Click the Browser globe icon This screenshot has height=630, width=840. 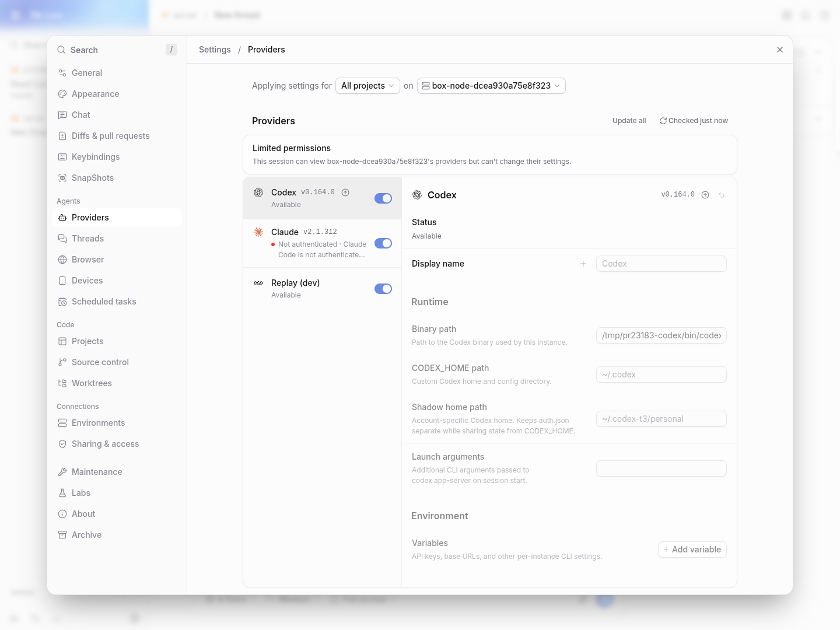point(62,260)
